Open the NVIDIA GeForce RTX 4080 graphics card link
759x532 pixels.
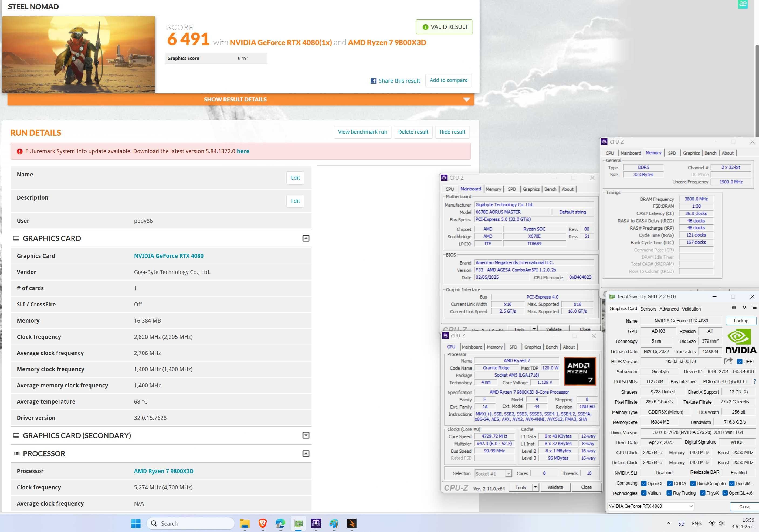(169, 256)
